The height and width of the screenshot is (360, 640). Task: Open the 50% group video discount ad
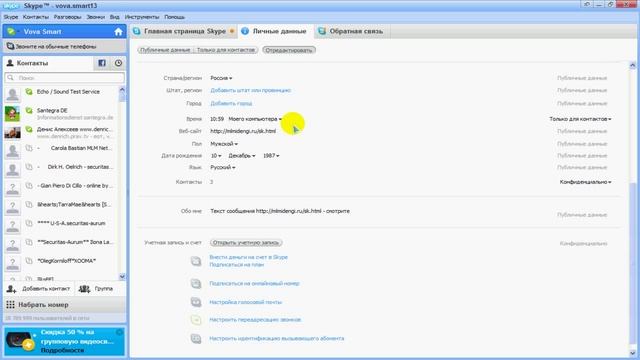(x=64, y=341)
